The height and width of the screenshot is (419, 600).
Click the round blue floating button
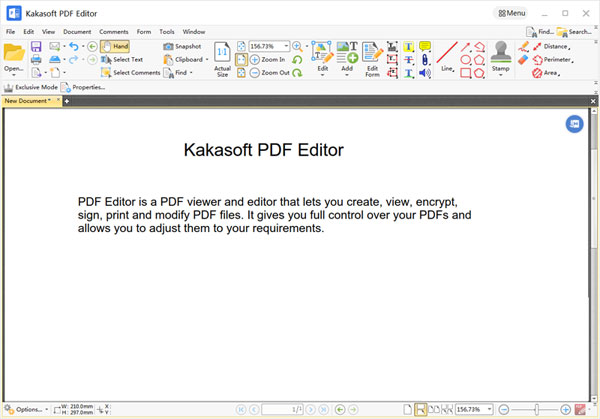tap(574, 124)
